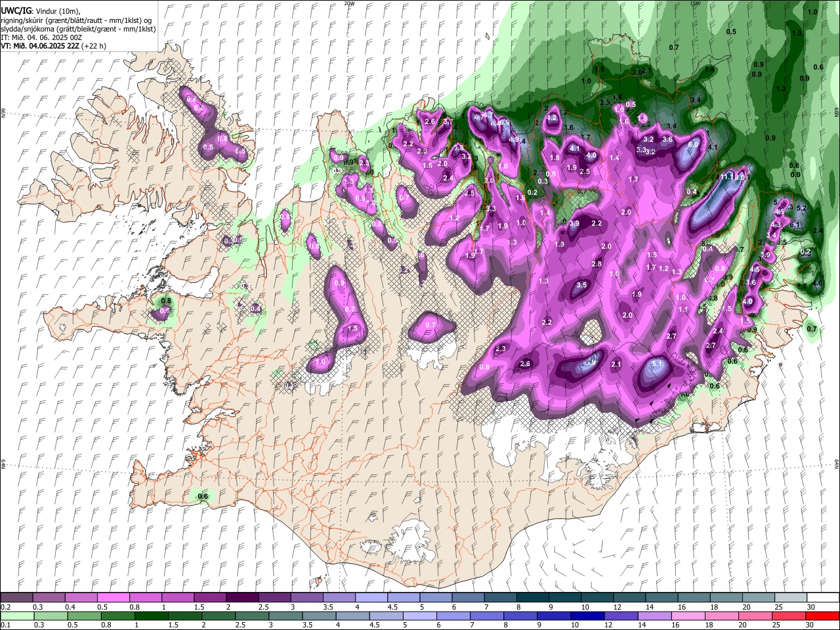This screenshot has width=840, height=630.
Task: Pick the top-row legend swatch labeled 0.2
Action: point(16,597)
